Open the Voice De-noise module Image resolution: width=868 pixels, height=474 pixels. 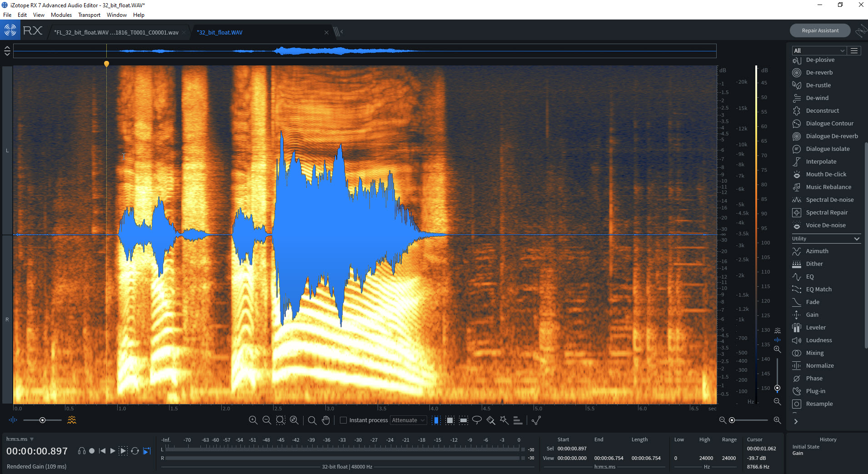click(x=825, y=225)
